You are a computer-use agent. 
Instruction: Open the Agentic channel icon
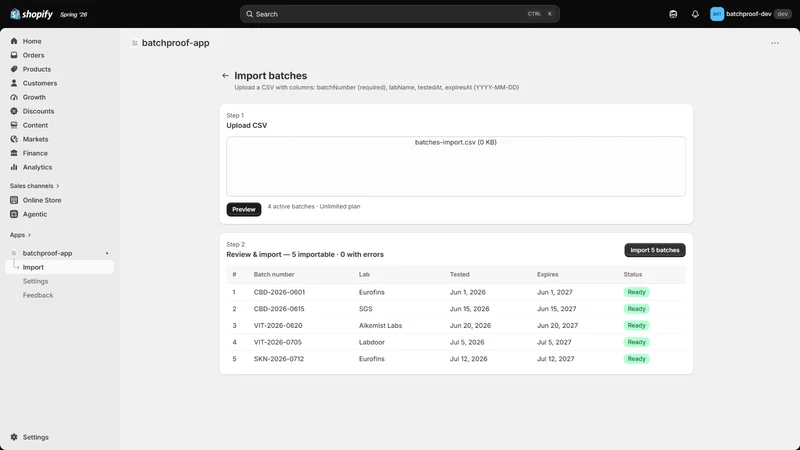pos(14,214)
